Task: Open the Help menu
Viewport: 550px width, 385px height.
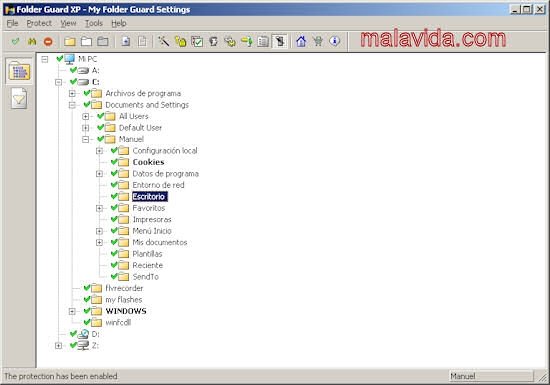Action: [119, 23]
